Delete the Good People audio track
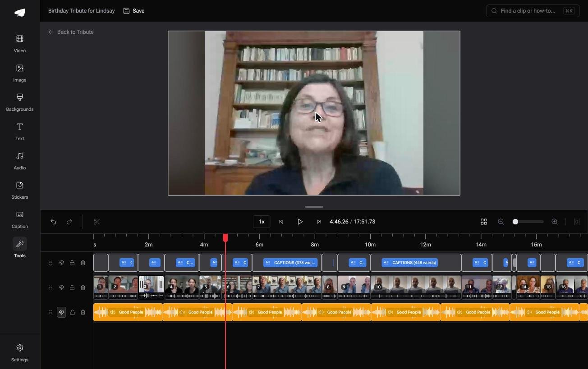The height and width of the screenshot is (369, 588). (83, 312)
